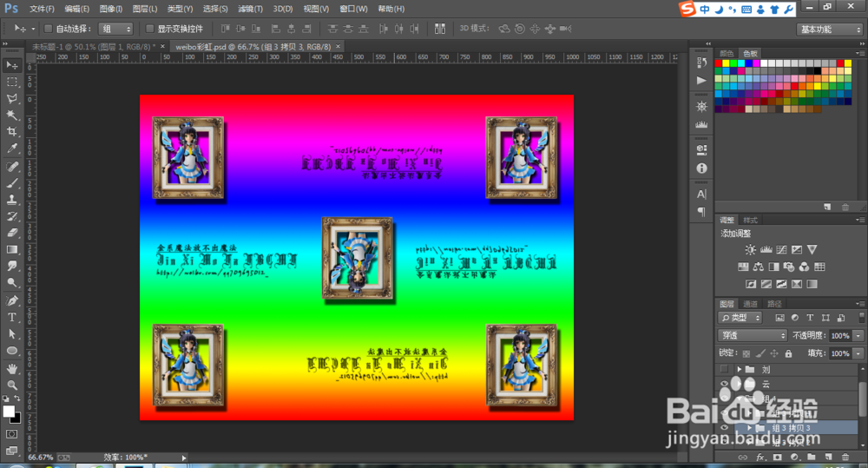Switch to the 样式 tab
The height and width of the screenshot is (468, 868).
pyautogui.click(x=750, y=220)
